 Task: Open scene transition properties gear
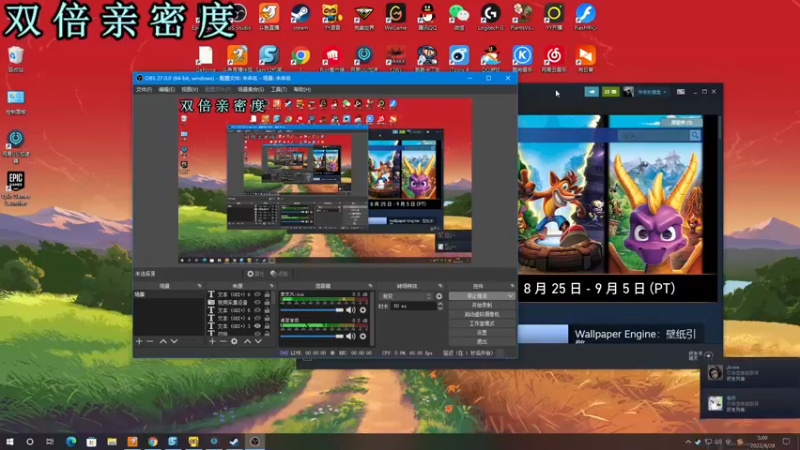coord(439,296)
